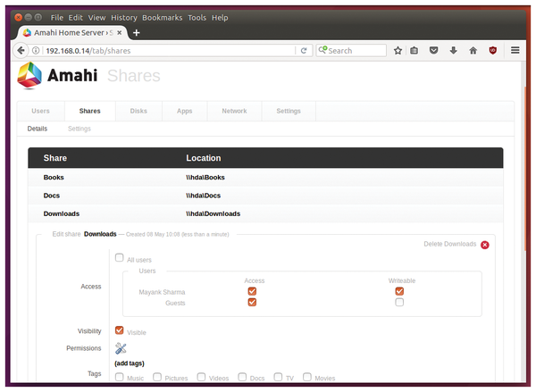Go to the browser home icon
The image size is (536, 392).
(473, 51)
